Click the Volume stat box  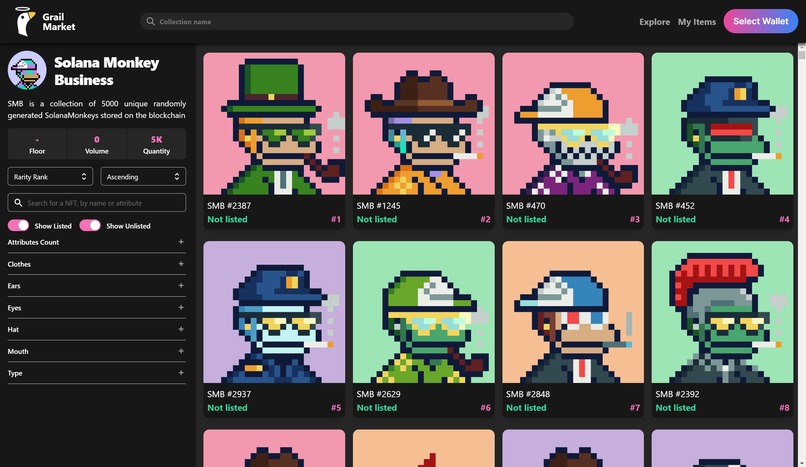pos(97,144)
